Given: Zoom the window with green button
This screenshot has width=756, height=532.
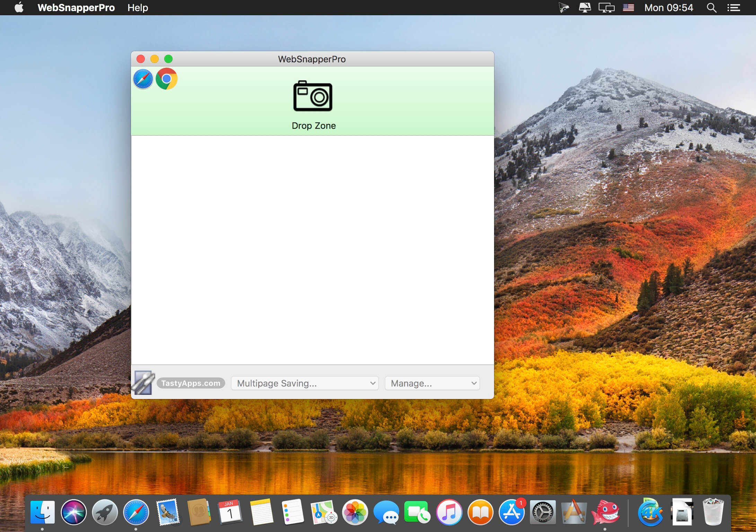Looking at the screenshot, I should pos(168,59).
